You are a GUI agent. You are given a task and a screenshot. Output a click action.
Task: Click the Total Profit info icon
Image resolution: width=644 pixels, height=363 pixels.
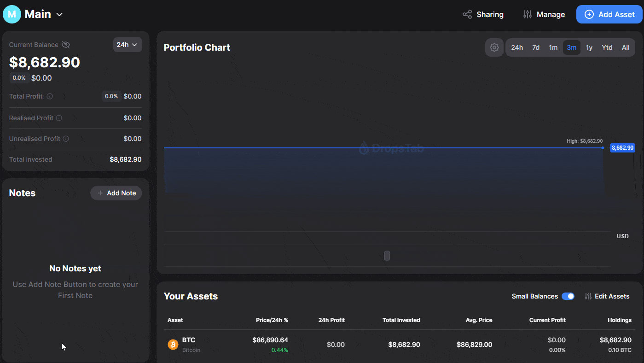pos(50,96)
